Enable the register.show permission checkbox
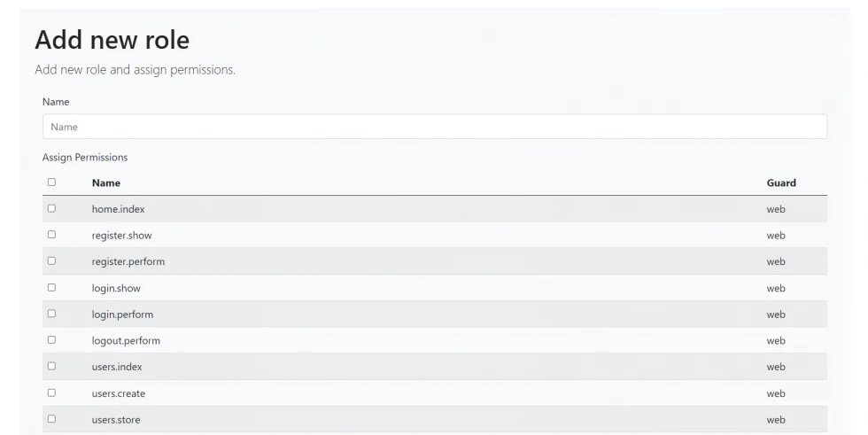The image size is (868, 435). pos(51,235)
